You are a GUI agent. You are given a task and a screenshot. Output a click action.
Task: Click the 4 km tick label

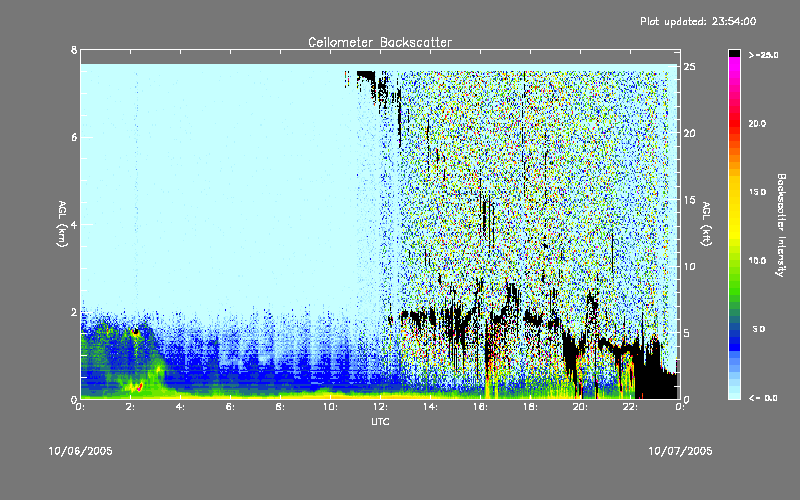(x=74, y=224)
